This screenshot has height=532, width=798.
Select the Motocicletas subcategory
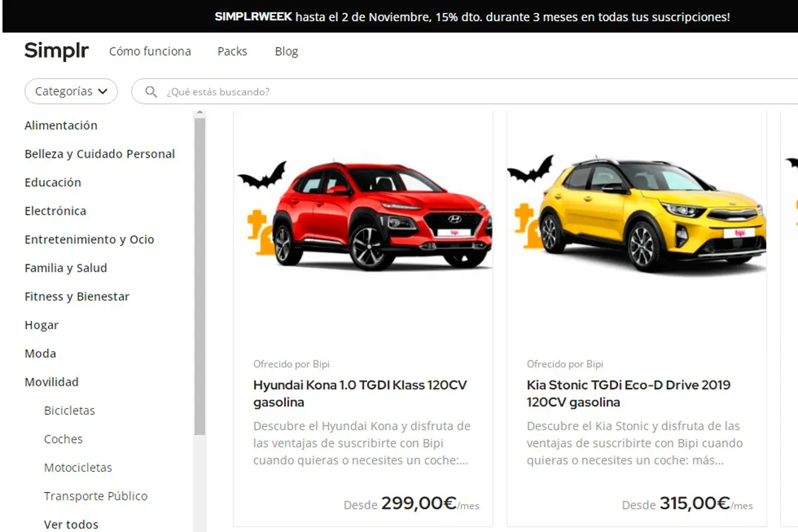(78, 467)
